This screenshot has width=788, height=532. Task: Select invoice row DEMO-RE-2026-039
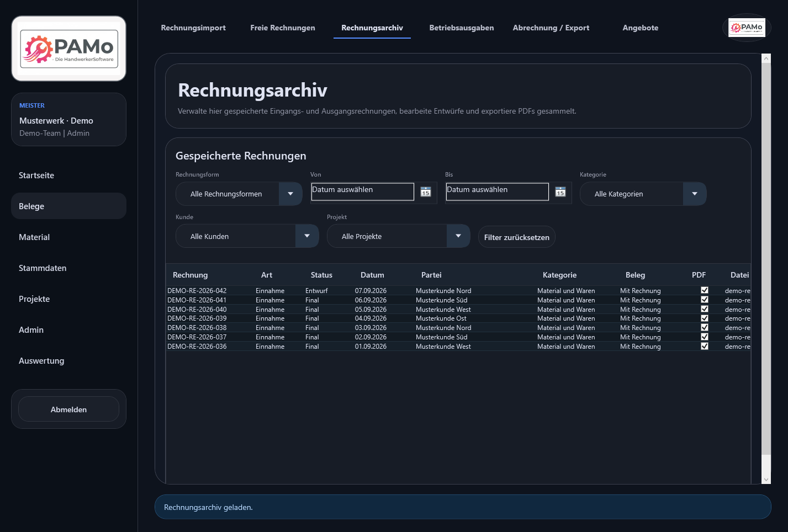click(x=458, y=318)
